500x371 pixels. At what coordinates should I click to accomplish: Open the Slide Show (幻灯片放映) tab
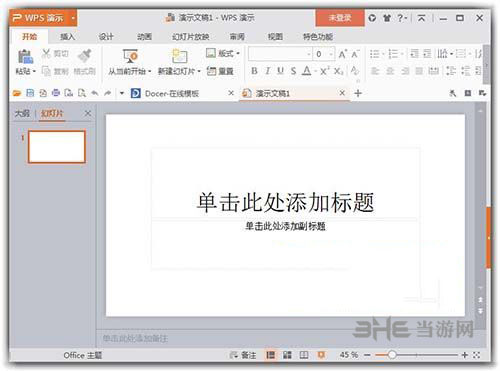pyautogui.click(x=191, y=37)
